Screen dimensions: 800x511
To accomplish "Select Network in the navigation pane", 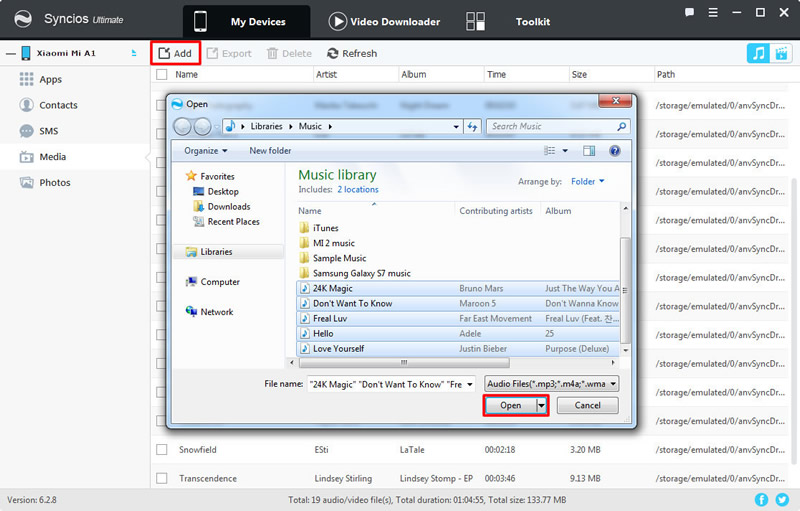I will tap(216, 312).
